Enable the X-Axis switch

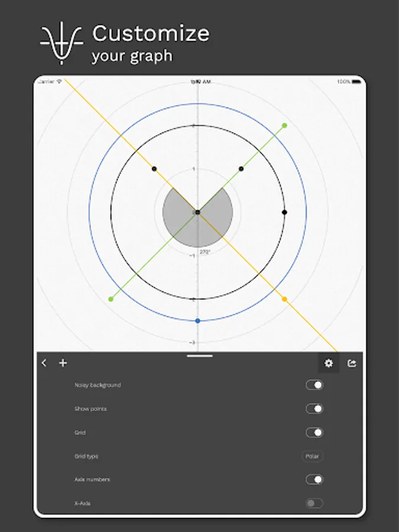pos(314,503)
